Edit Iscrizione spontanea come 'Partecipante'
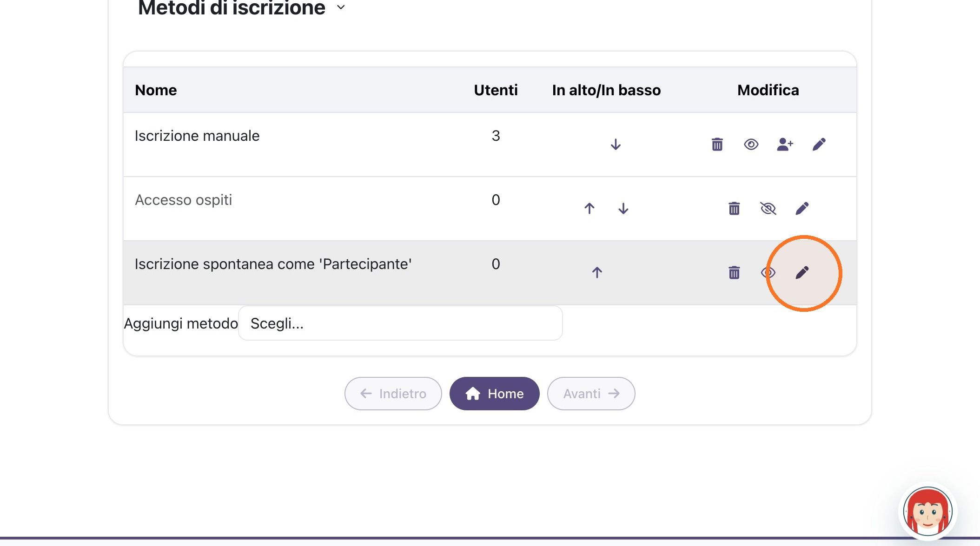The image size is (980, 546). [802, 273]
